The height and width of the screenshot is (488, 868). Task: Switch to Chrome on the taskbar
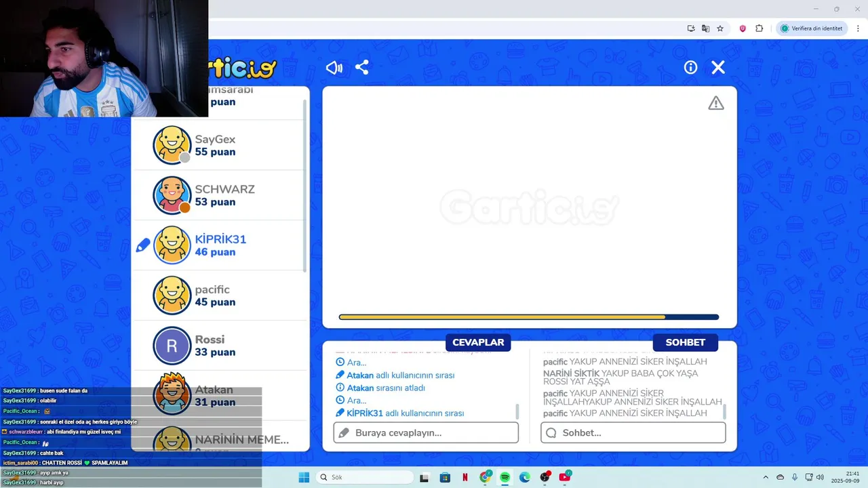click(485, 477)
